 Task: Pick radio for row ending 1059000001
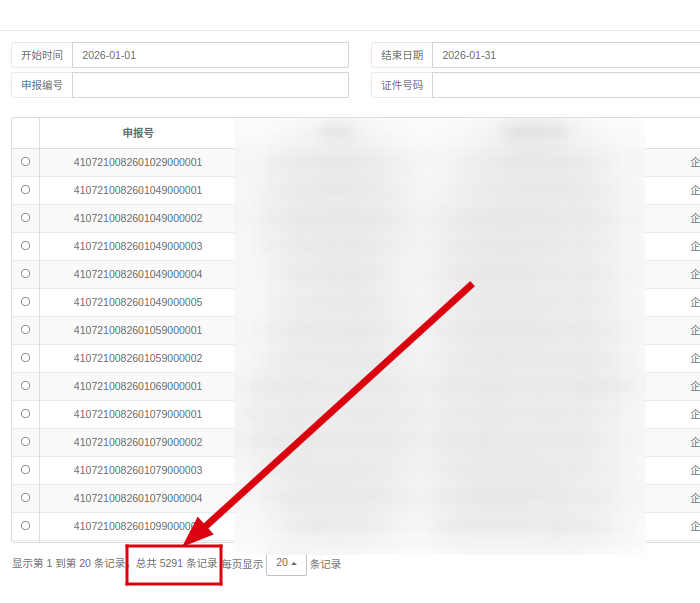pos(25,329)
